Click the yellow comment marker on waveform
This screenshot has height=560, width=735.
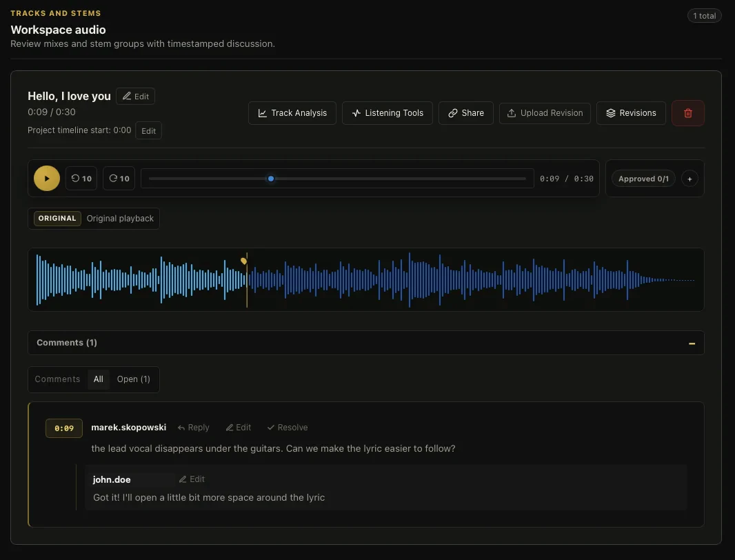pos(244,261)
